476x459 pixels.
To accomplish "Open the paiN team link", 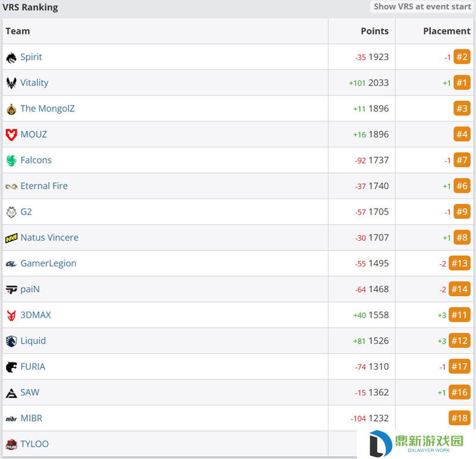I will click(30, 289).
